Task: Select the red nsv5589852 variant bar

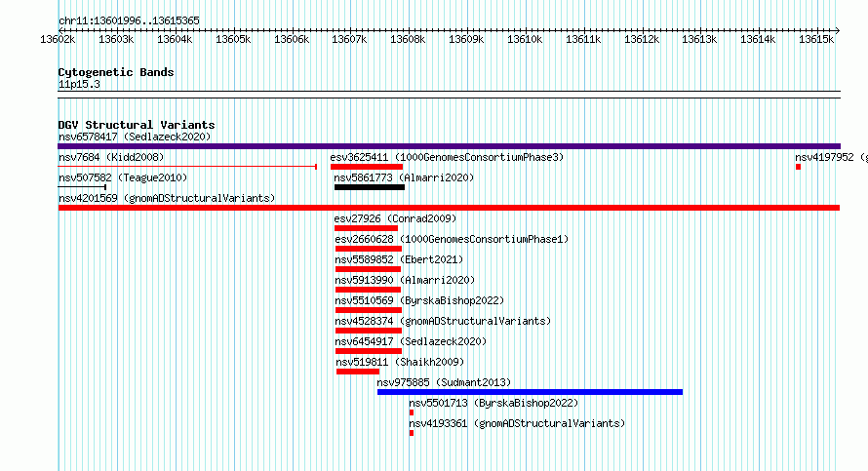Action: tap(368, 269)
